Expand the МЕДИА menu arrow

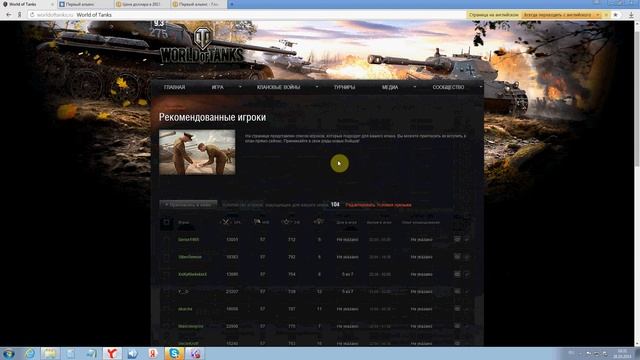415,87
